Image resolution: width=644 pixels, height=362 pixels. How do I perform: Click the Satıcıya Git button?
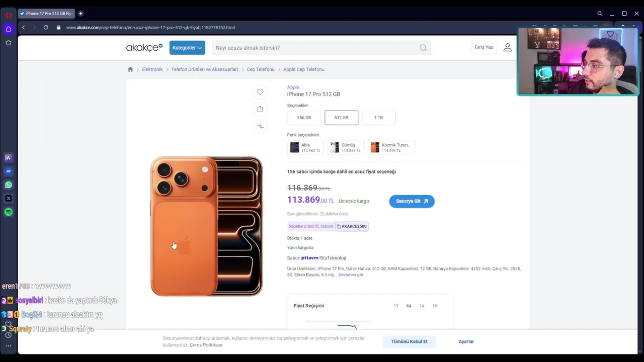click(x=412, y=201)
